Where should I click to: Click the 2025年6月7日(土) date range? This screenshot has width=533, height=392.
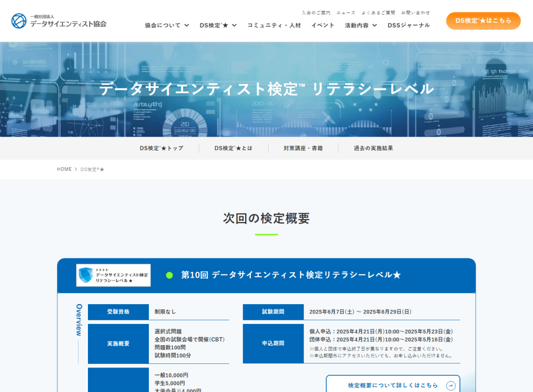[360, 311]
